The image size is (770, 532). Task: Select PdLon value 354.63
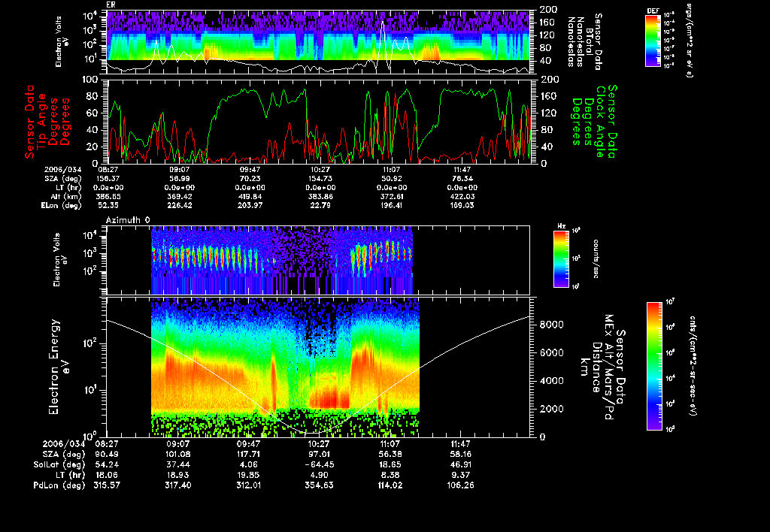point(319,485)
